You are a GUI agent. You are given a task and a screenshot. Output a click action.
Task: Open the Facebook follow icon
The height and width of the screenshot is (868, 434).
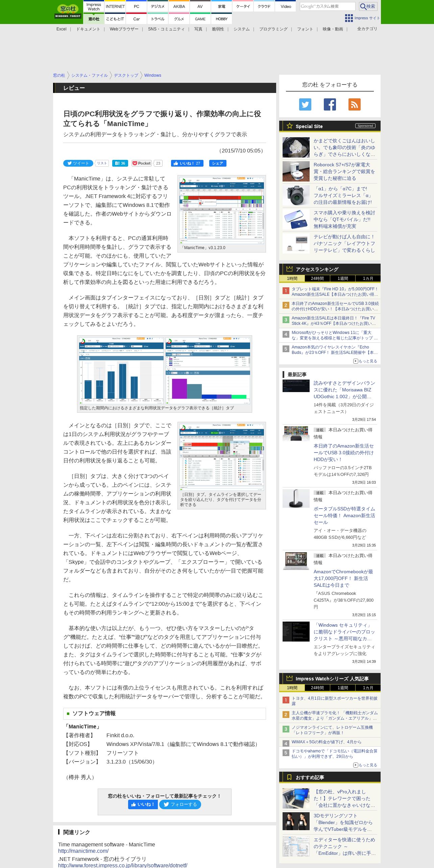point(330,104)
